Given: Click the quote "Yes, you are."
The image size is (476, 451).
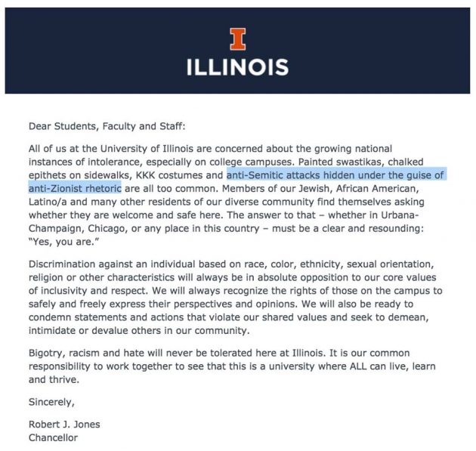Looking at the screenshot, I should click(63, 242).
